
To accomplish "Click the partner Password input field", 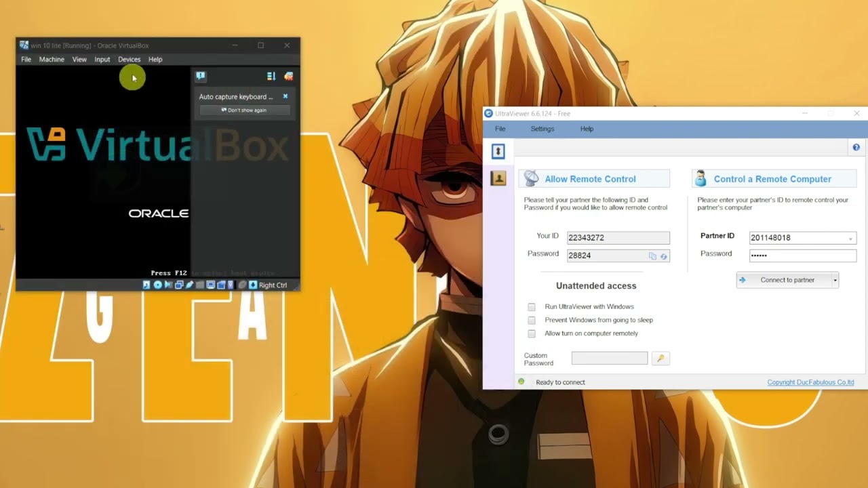I will click(803, 256).
